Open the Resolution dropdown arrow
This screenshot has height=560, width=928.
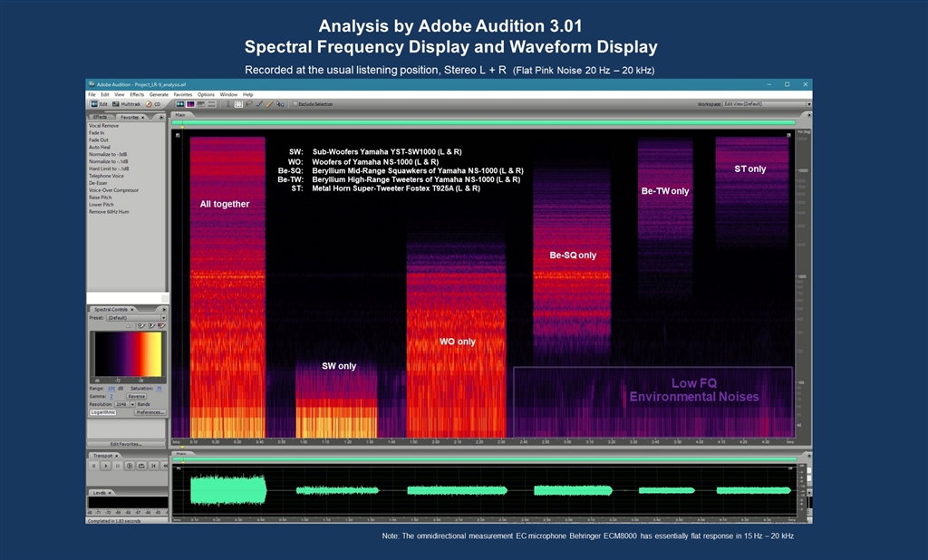coord(132,404)
